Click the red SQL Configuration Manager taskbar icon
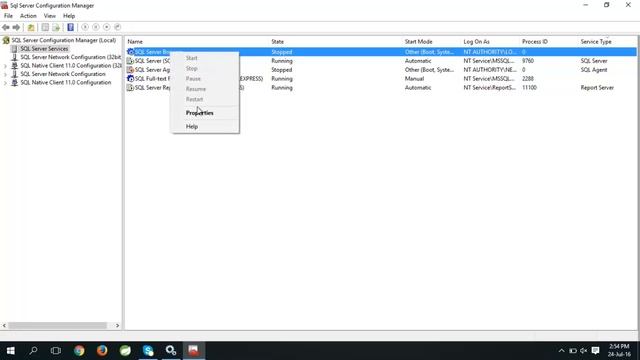640x360 pixels. (193, 351)
